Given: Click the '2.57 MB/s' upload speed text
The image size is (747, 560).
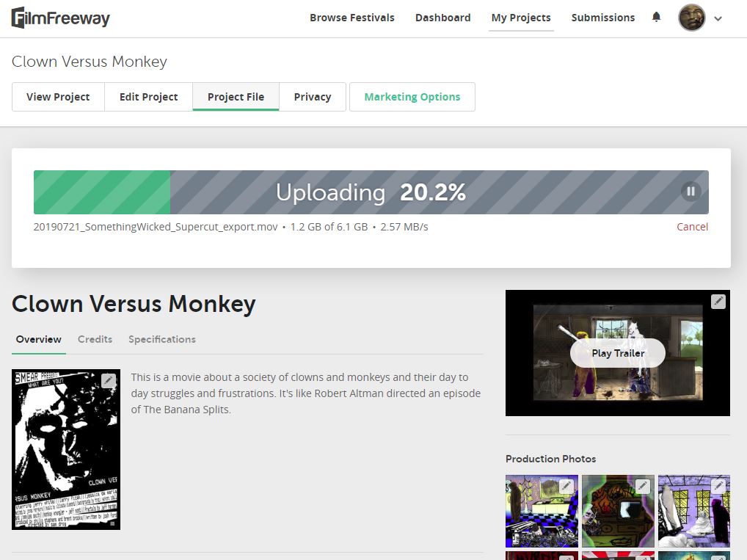Looking at the screenshot, I should tap(404, 227).
